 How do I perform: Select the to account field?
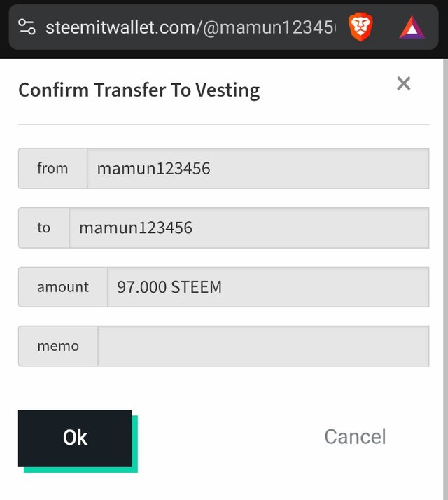[248, 228]
